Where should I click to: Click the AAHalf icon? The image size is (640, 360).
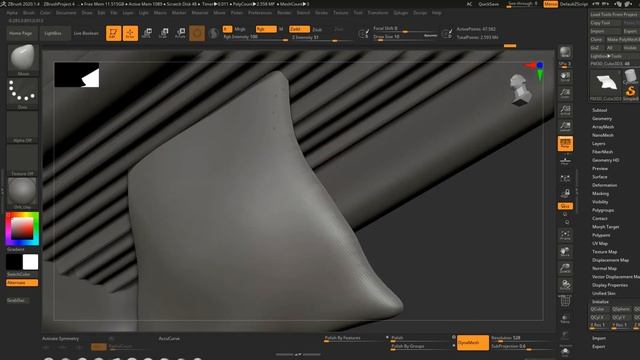click(x=565, y=127)
